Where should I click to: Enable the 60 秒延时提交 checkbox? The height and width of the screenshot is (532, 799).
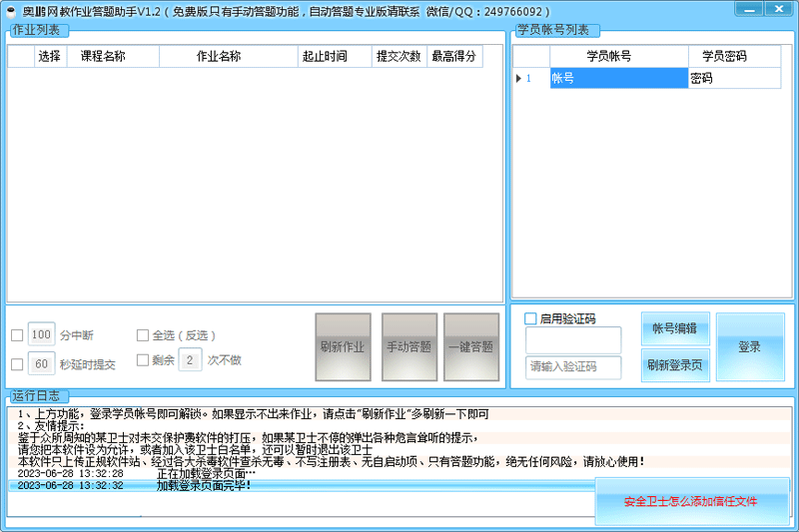tap(17, 364)
